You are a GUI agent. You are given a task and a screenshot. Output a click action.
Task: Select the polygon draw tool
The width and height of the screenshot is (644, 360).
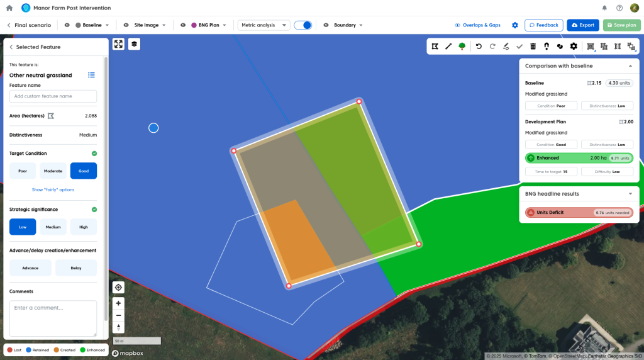point(435,46)
